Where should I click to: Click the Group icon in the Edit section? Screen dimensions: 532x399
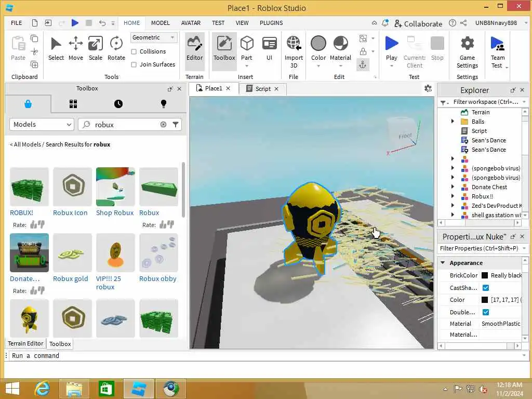[x=363, y=38]
